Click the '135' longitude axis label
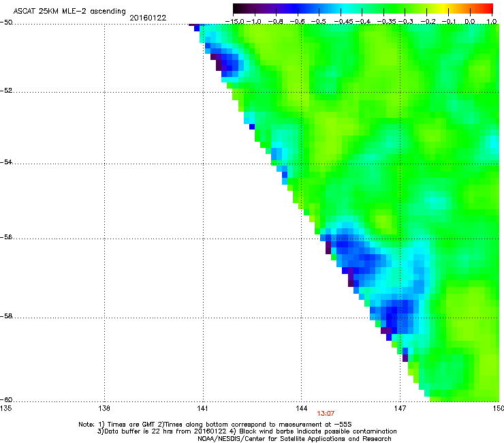Viewport: 504px width, 443px height. pos(6,408)
